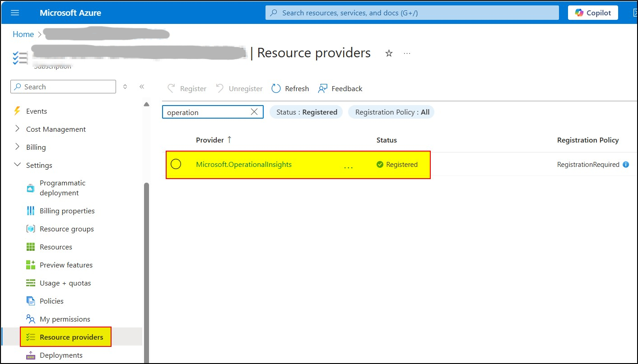This screenshot has width=638, height=364.
Task: Open the Status : Registered filter
Action: coord(306,112)
